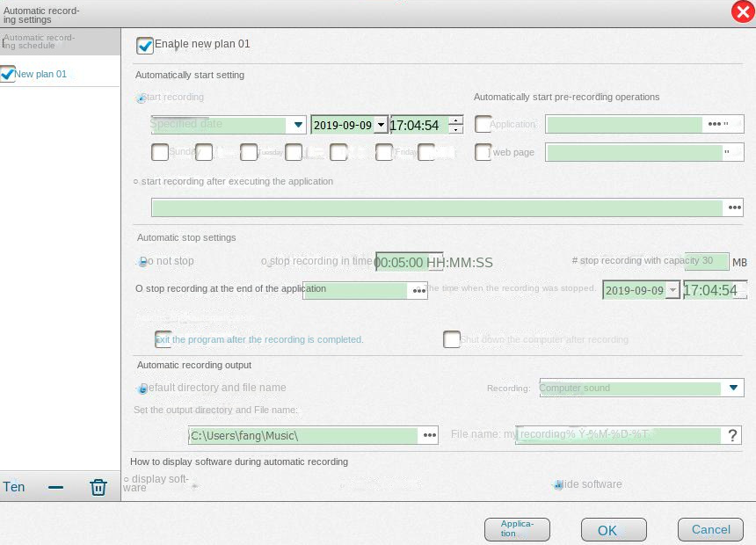Click the ellipsis beside stop-at-end-of-application field

[418, 290]
